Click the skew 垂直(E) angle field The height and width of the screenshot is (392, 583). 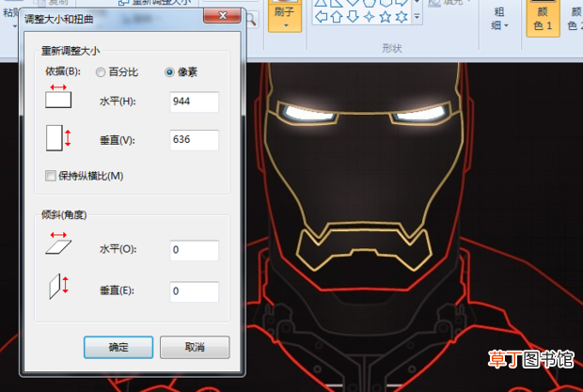[x=194, y=291]
